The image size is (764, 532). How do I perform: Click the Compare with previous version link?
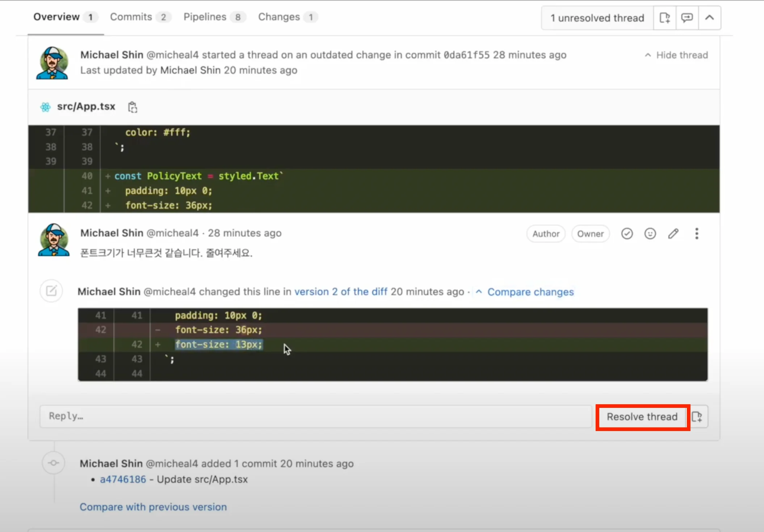point(153,507)
